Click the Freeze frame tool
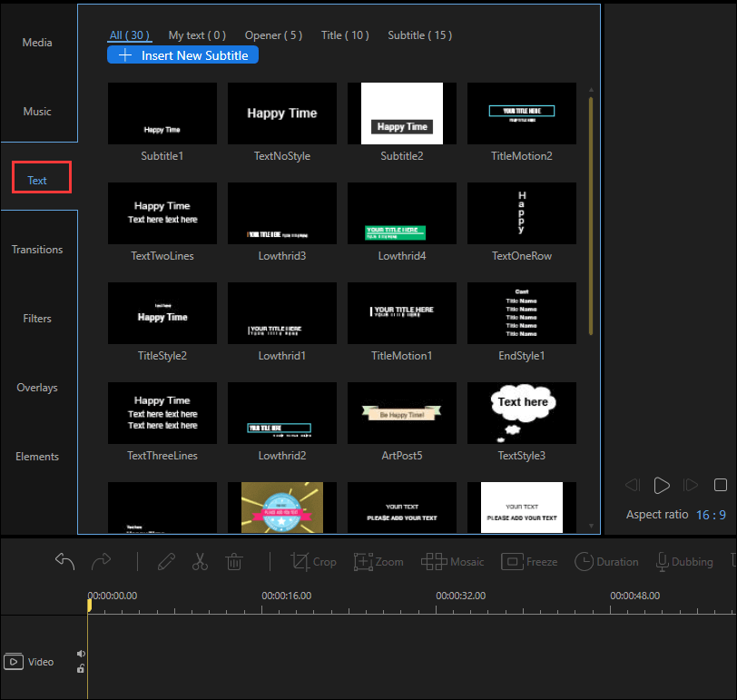This screenshot has height=700, width=737. click(x=529, y=562)
